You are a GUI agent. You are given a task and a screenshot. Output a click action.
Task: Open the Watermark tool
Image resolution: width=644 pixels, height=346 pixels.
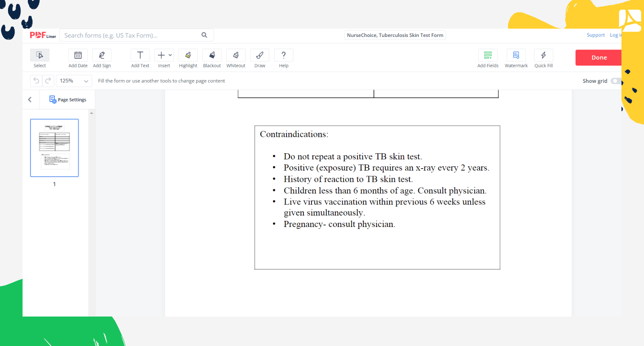516,59
